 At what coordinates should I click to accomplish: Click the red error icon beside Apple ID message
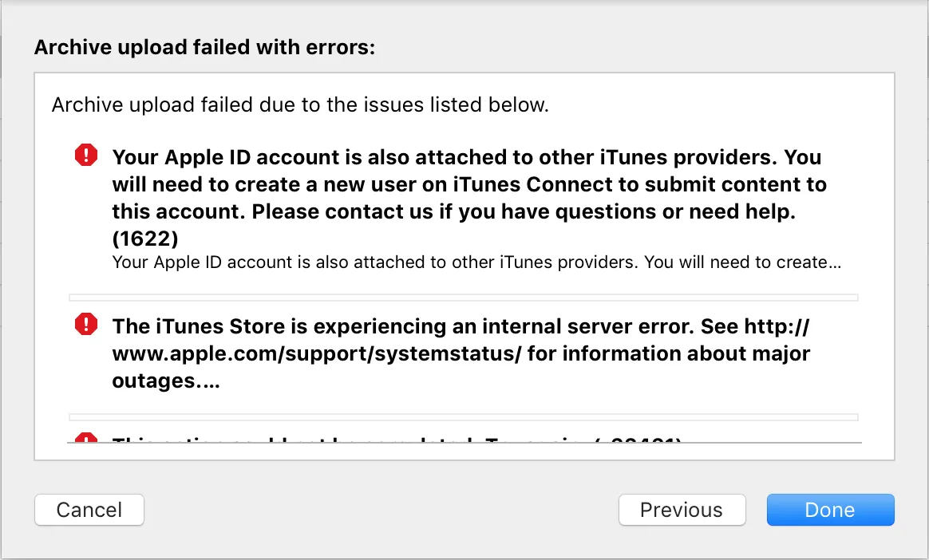click(85, 156)
